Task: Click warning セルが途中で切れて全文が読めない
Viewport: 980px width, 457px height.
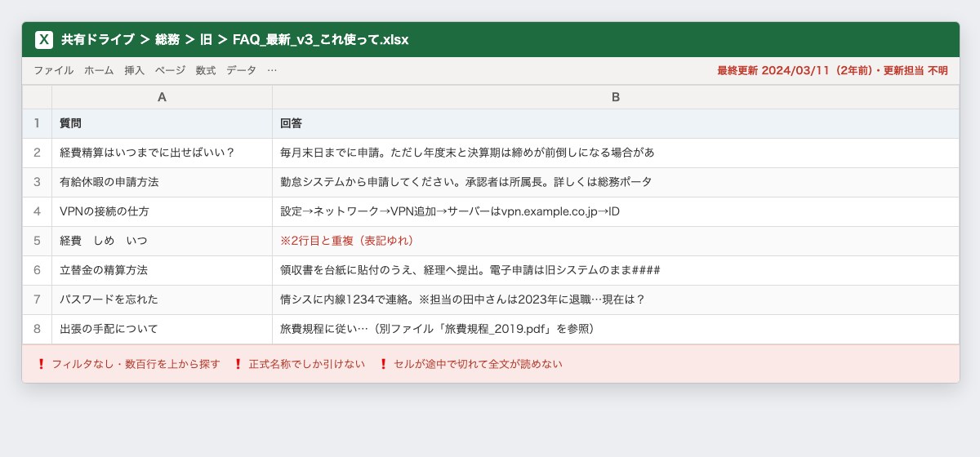Action: 470,364
